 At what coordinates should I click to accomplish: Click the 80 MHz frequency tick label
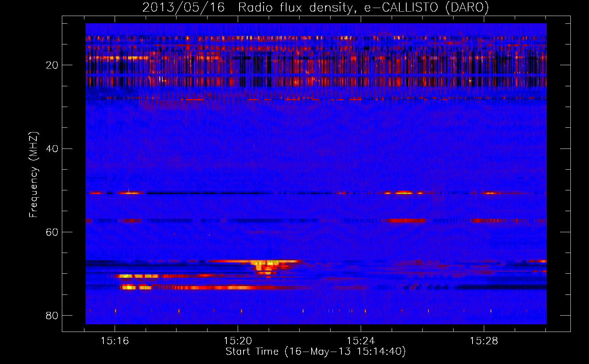pyautogui.click(x=52, y=315)
